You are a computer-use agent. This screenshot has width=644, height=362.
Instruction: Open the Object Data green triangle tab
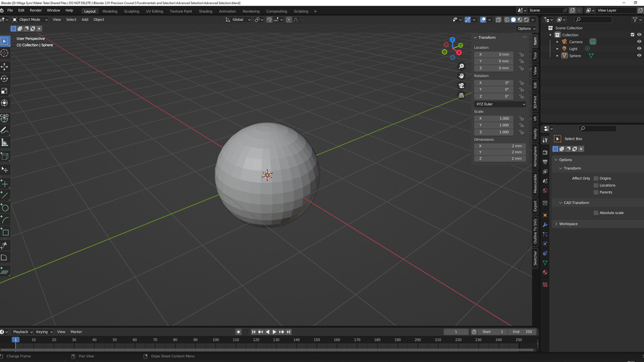(x=545, y=263)
